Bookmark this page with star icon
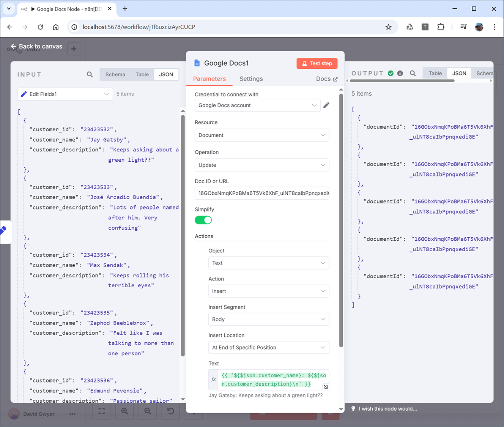 (x=388, y=27)
